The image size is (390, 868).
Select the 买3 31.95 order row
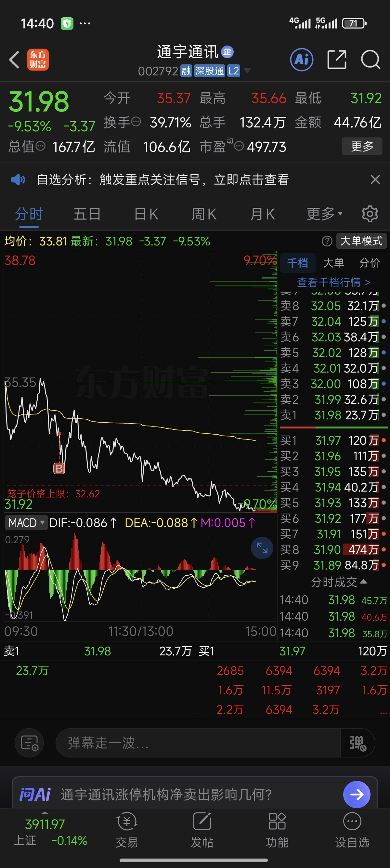(x=333, y=472)
